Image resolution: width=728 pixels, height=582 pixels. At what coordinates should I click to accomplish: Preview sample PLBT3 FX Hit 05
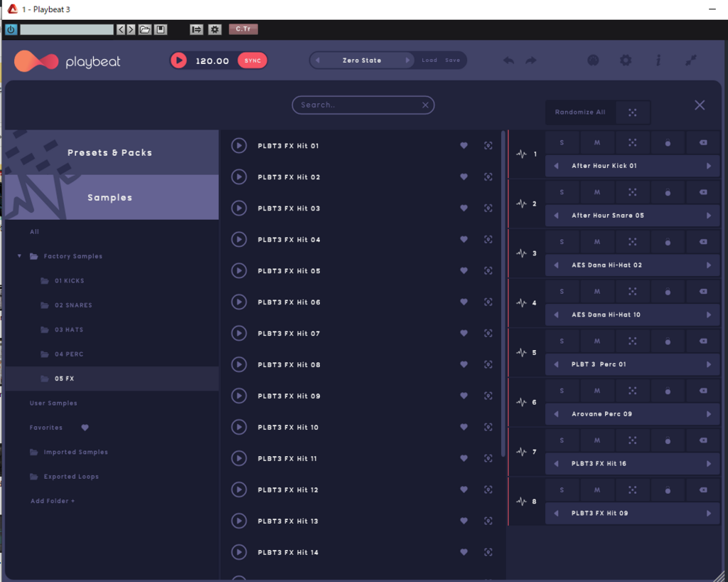pos(239,270)
